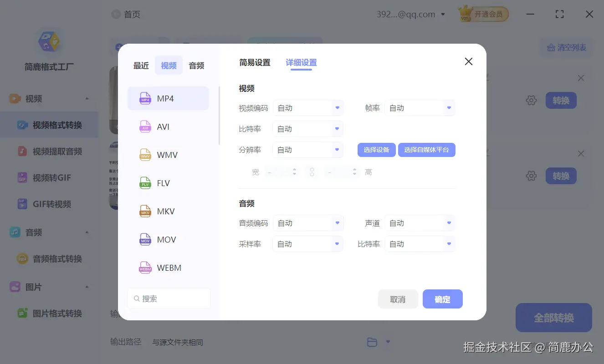Screen dimensions: 604x364
Task: Switch to the 音频 format tab
Action: [x=196, y=66]
